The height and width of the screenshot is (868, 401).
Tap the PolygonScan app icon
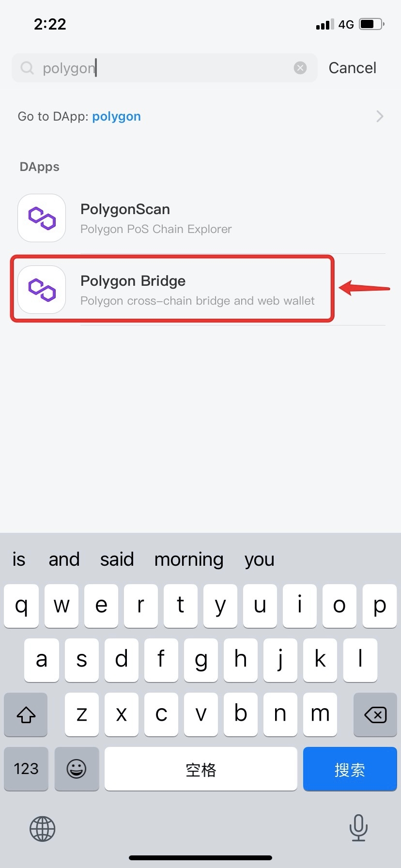pos(42,218)
